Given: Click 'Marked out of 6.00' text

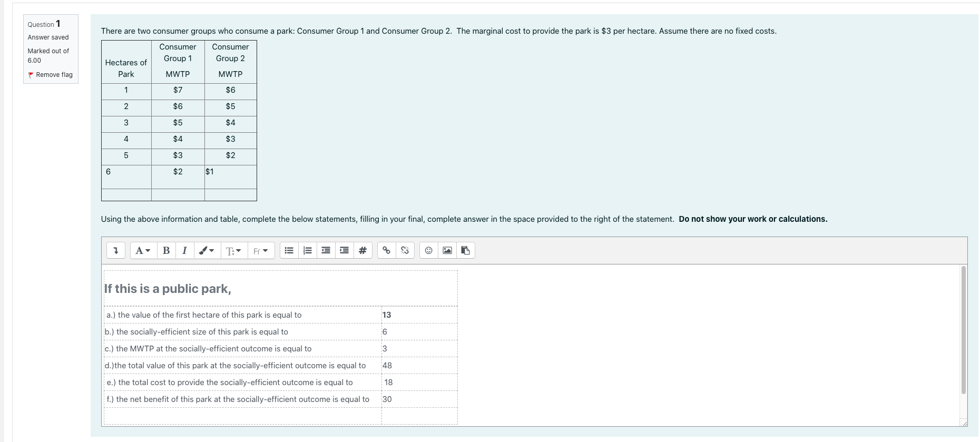Looking at the screenshot, I should (48, 55).
